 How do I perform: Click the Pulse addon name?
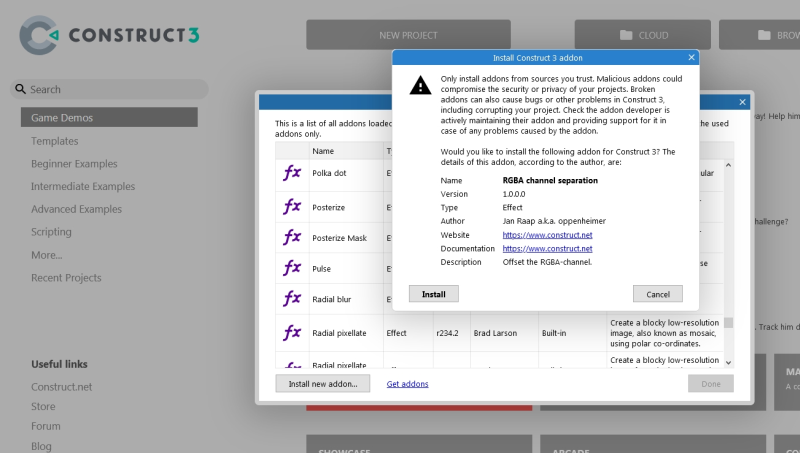tap(321, 268)
